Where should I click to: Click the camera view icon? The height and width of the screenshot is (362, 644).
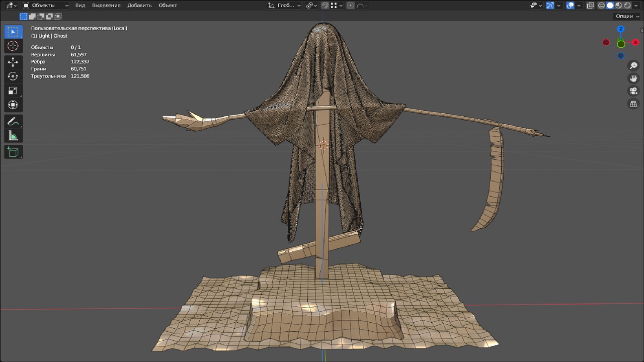point(633,91)
